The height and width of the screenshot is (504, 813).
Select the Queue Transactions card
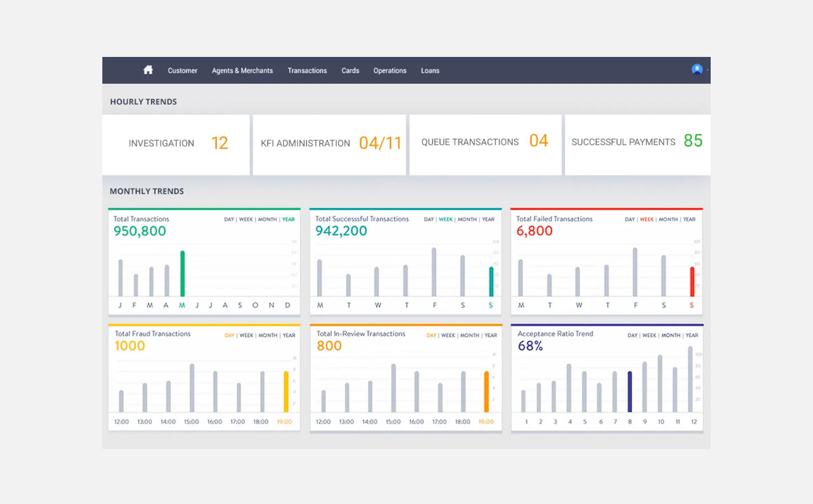[x=485, y=142]
